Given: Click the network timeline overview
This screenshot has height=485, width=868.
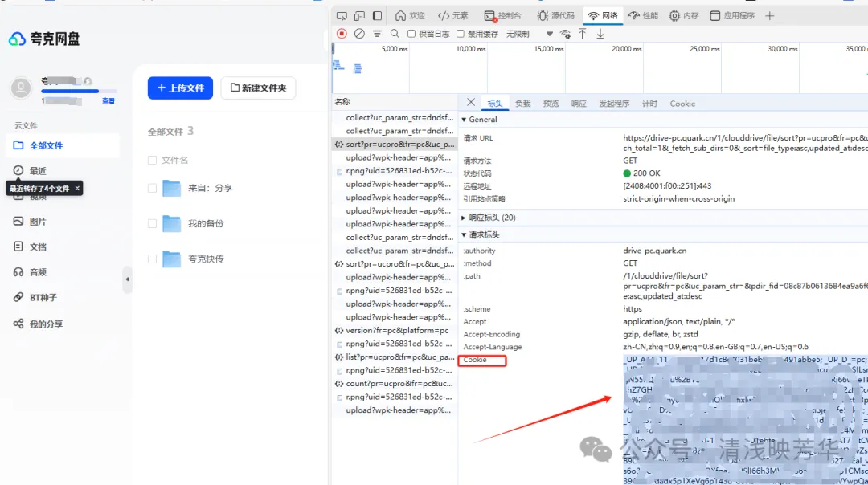Looking at the screenshot, I should (600, 68).
